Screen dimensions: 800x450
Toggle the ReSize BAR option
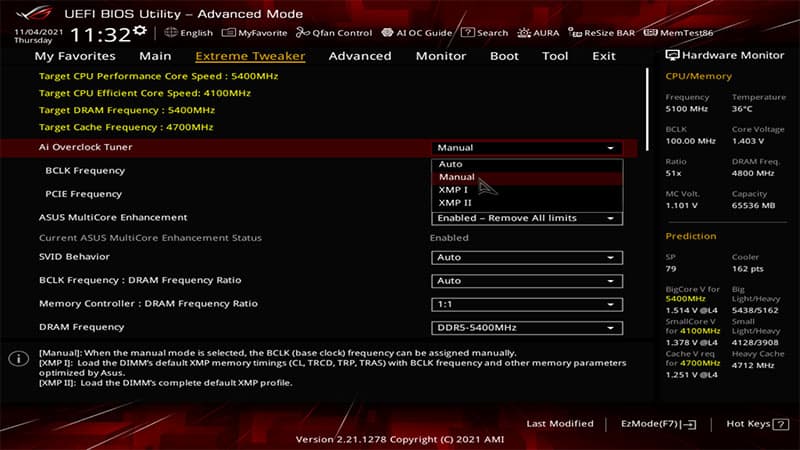pyautogui.click(x=602, y=33)
